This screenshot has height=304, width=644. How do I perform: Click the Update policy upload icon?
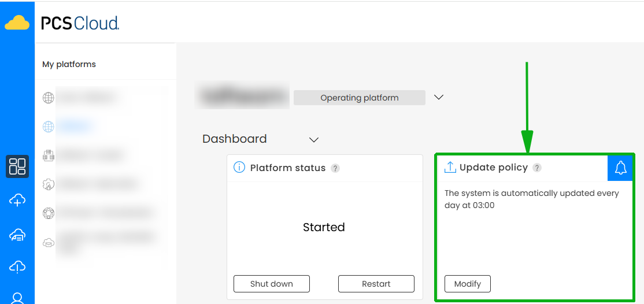[x=450, y=167]
